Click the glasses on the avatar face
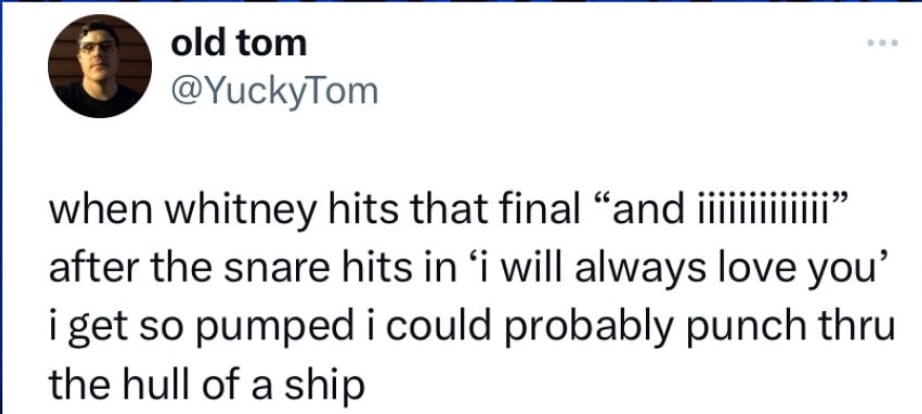 tap(95, 48)
